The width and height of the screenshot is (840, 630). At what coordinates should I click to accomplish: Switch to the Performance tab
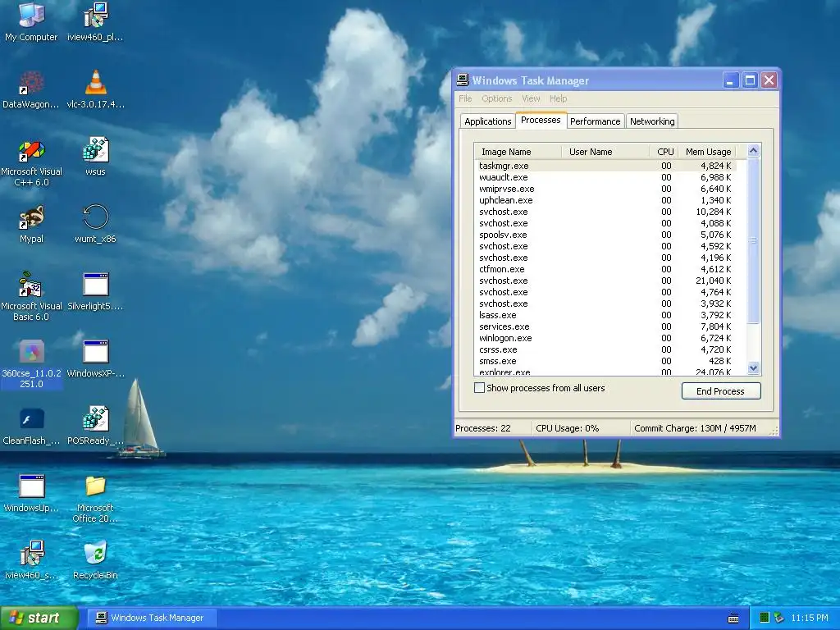click(x=596, y=121)
